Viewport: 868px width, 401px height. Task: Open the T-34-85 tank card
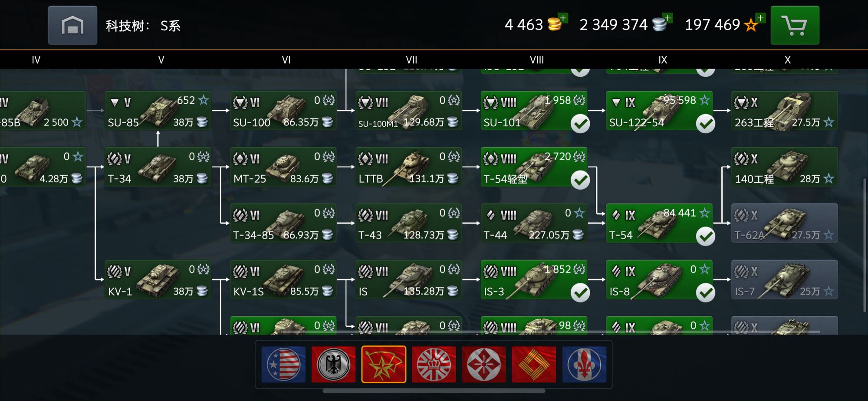(x=283, y=224)
